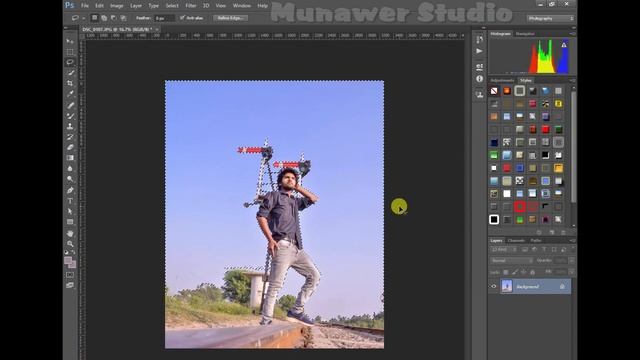Click the Refine Edge button
Image resolution: width=640 pixels, height=360 pixels.
pyautogui.click(x=230, y=18)
